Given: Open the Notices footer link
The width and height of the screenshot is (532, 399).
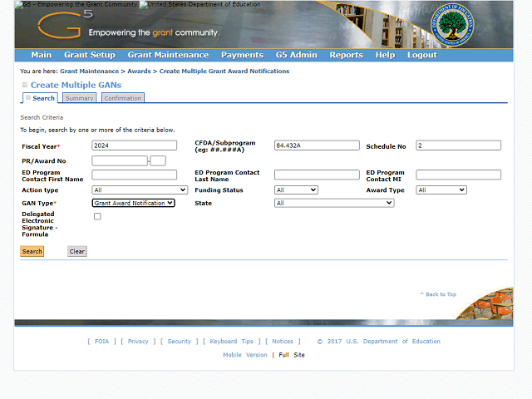Looking at the screenshot, I should pos(283,342).
